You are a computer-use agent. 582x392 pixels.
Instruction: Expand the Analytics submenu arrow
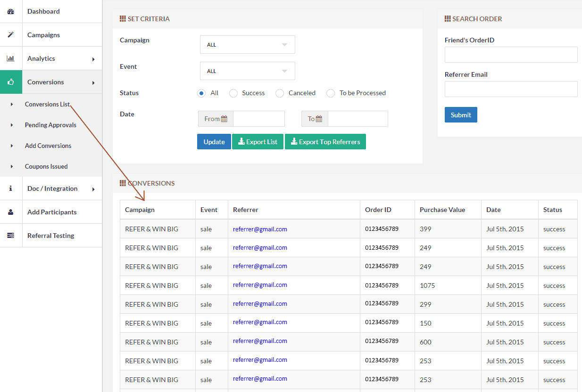tap(93, 59)
